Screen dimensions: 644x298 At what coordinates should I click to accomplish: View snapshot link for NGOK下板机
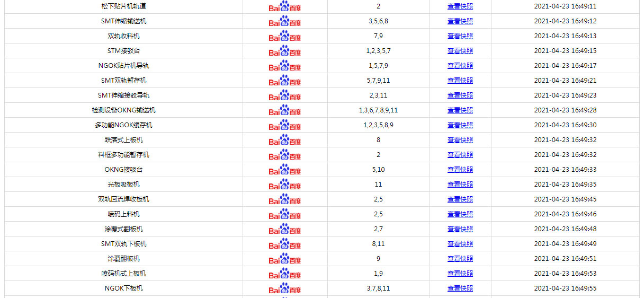[460, 288]
